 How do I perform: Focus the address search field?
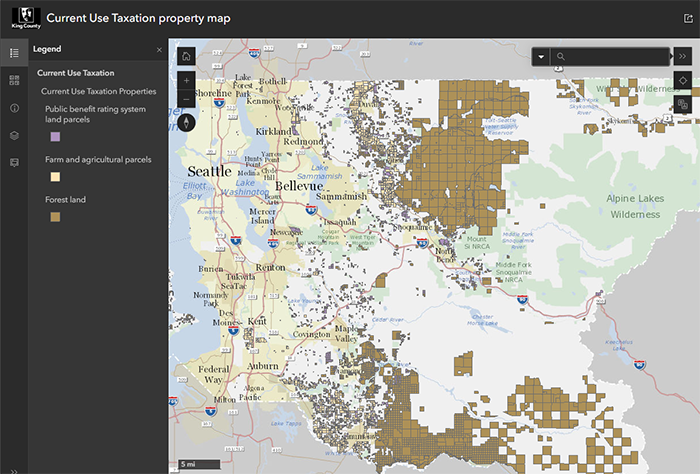(x=610, y=57)
